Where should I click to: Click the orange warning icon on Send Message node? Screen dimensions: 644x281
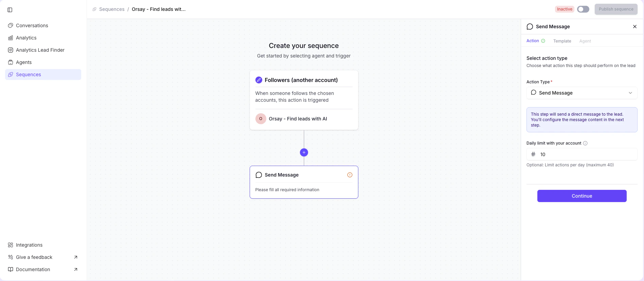point(350,175)
